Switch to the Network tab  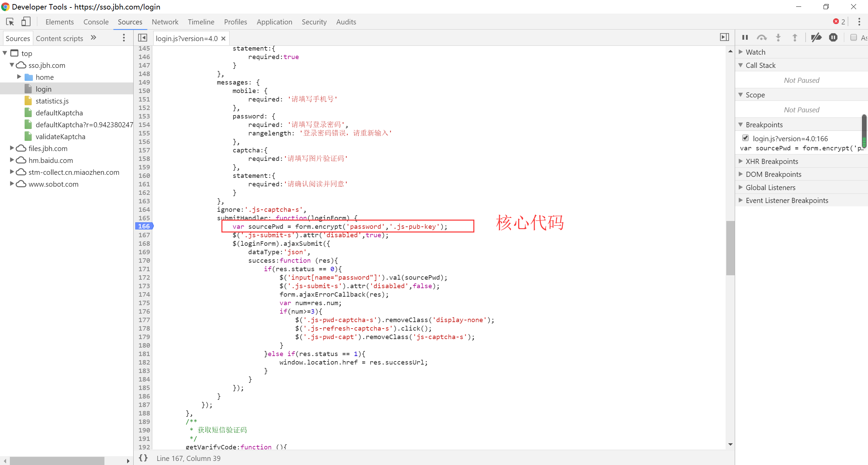165,22
